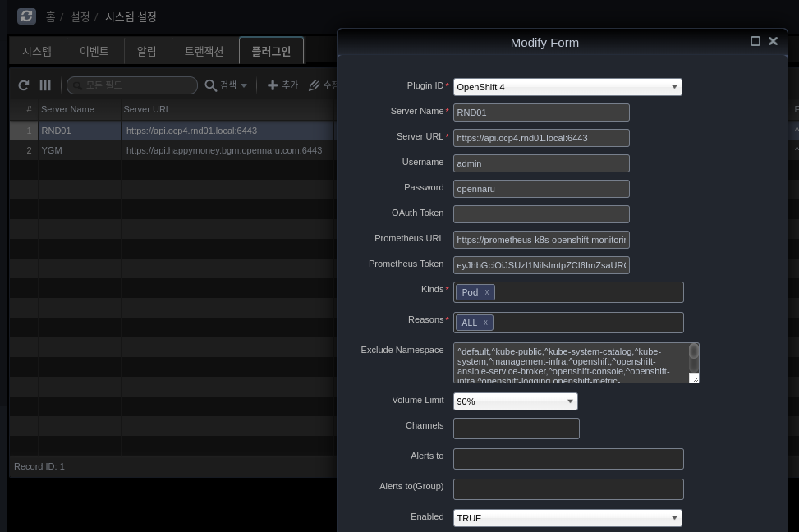Click the refresh icon beside the breadcrumb
This screenshot has height=532, width=799.
click(x=26, y=16)
